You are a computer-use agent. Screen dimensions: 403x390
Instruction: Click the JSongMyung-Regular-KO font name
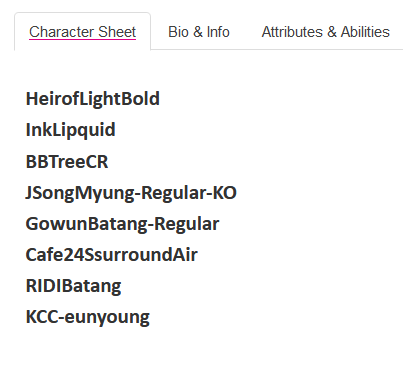[x=131, y=193]
